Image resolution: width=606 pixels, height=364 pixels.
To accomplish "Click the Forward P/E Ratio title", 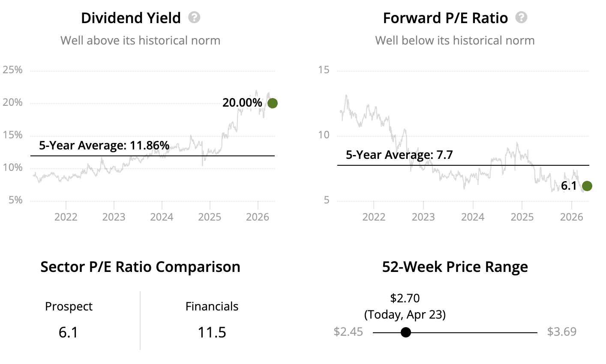I will pyautogui.click(x=445, y=18).
